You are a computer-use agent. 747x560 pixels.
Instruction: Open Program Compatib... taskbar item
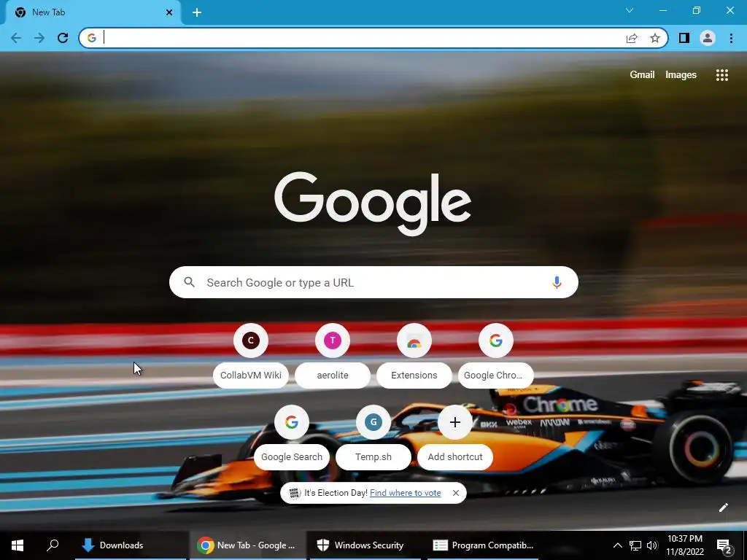(483, 545)
